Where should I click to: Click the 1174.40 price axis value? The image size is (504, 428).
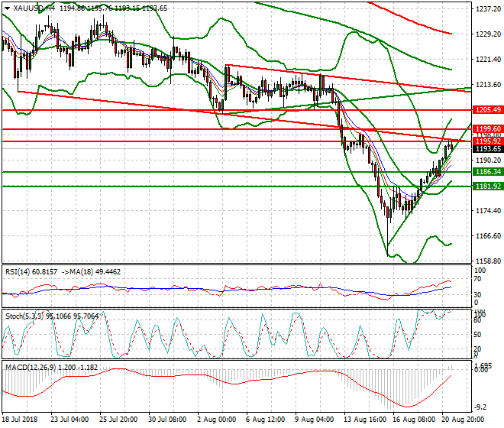pos(488,211)
